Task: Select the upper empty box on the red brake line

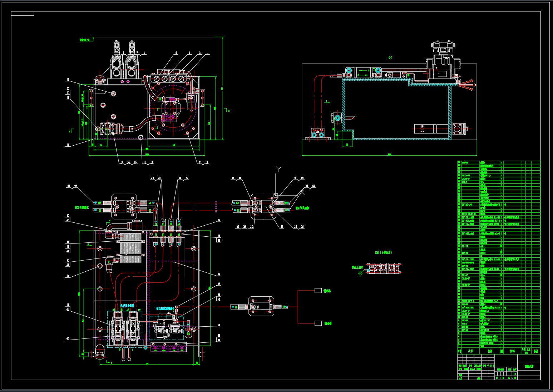Action: 318,291
